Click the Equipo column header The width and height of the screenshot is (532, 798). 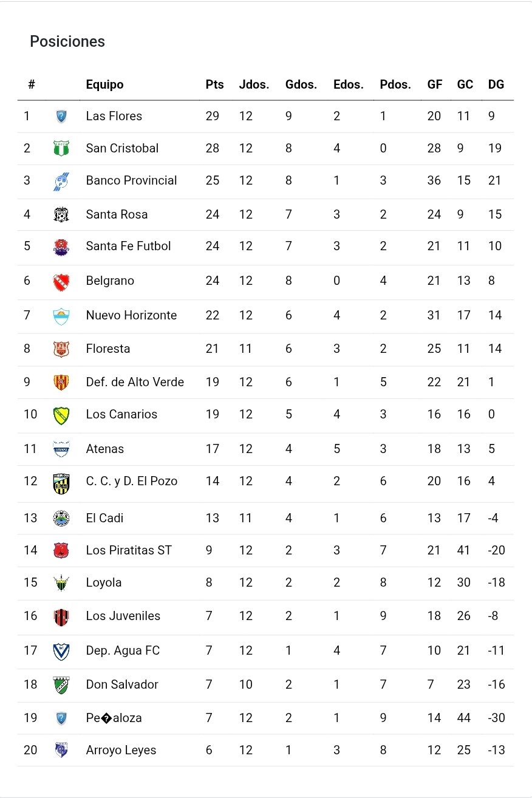click(x=104, y=85)
